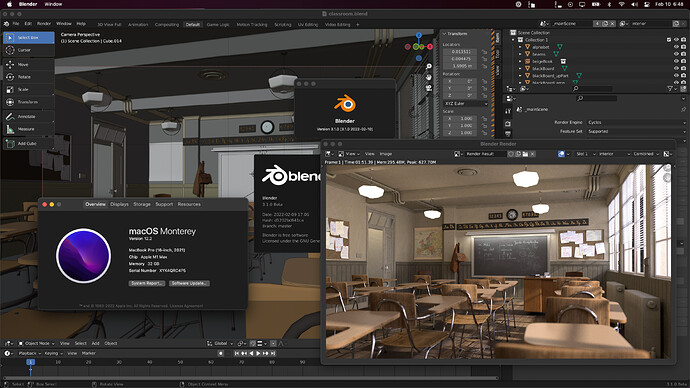
Task: Open the Playback menu in timeline
Action: (29, 353)
